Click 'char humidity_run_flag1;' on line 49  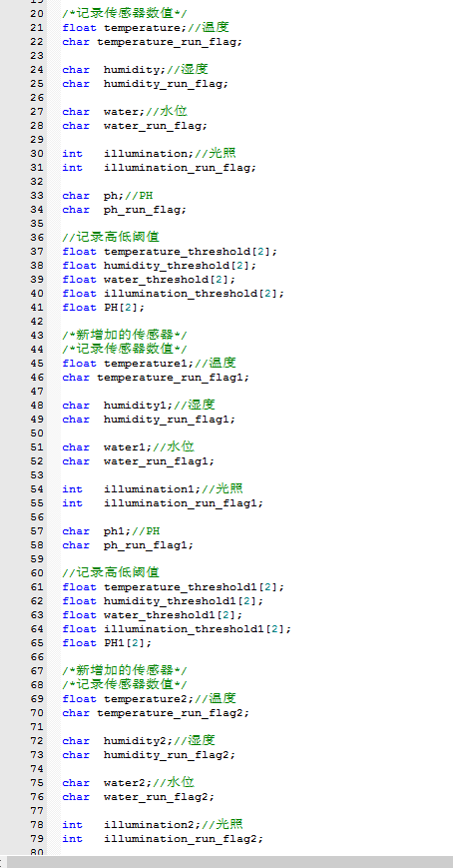tap(149, 420)
